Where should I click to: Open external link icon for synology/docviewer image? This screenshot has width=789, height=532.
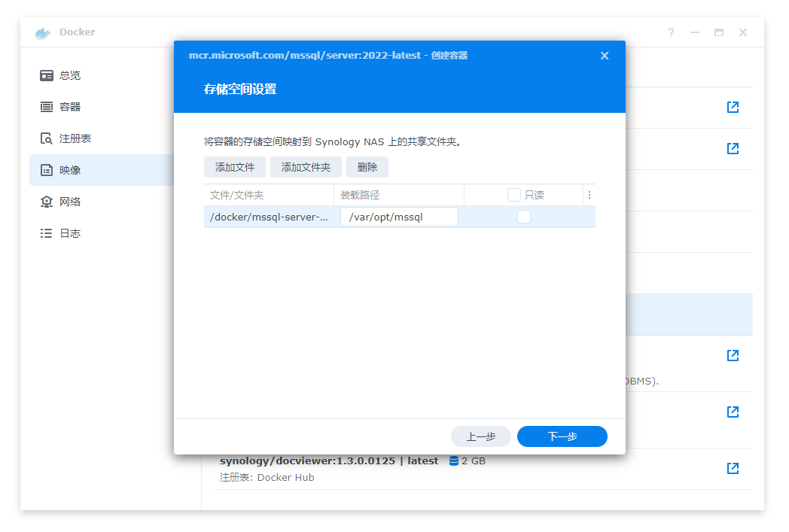coord(733,468)
